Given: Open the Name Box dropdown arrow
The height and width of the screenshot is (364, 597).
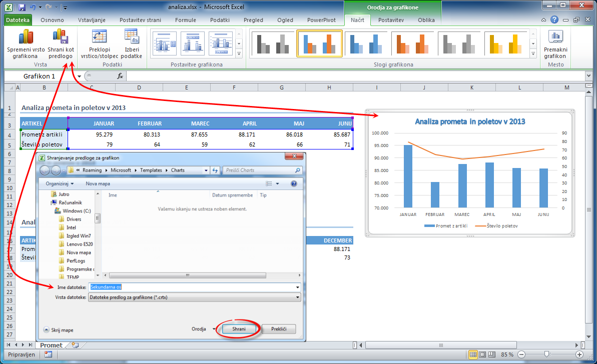Looking at the screenshot, I should pos(79,76).
